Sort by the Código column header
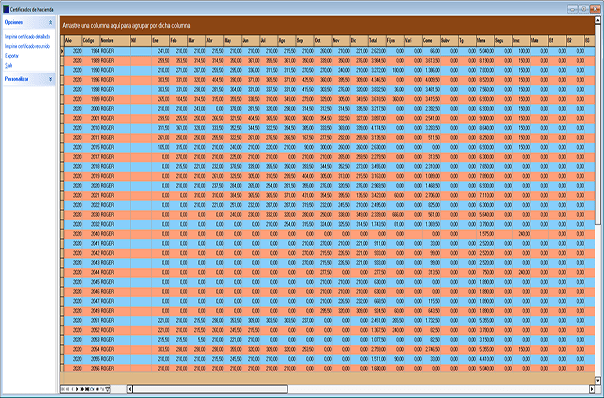 click(91, 40)
